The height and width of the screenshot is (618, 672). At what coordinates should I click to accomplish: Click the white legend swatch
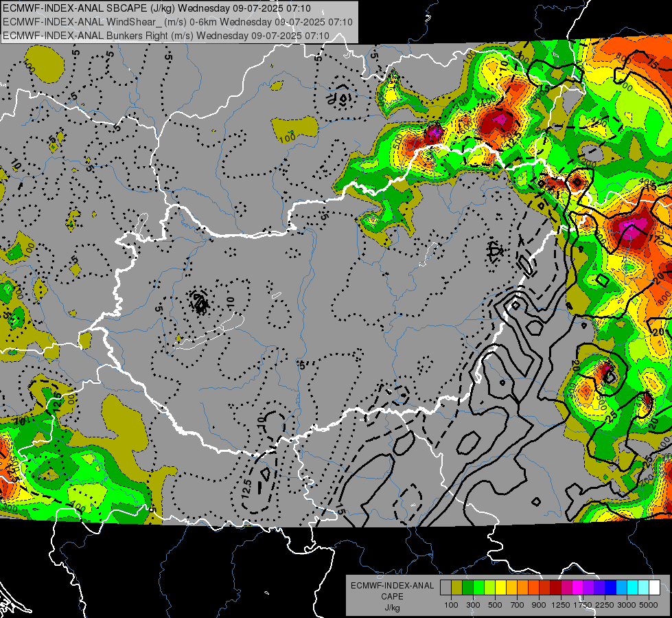pos(654,588)
